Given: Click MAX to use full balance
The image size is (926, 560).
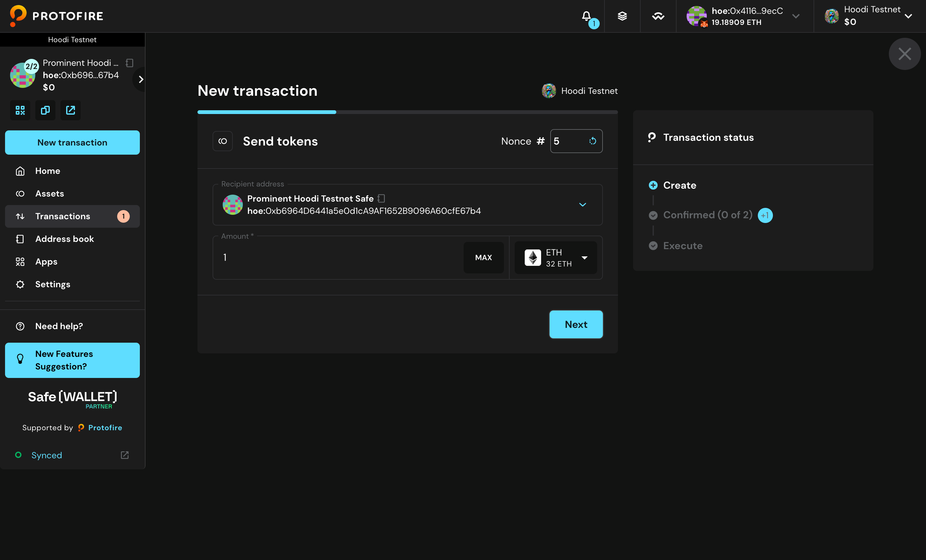Looking at the screenshot, I should coord(484,257).
